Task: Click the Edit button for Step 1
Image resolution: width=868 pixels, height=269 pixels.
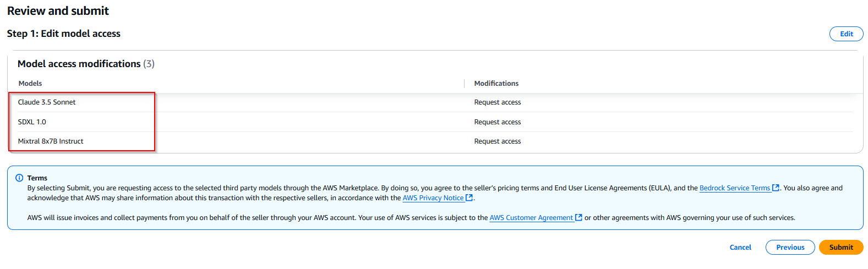Action: [846, 34]
